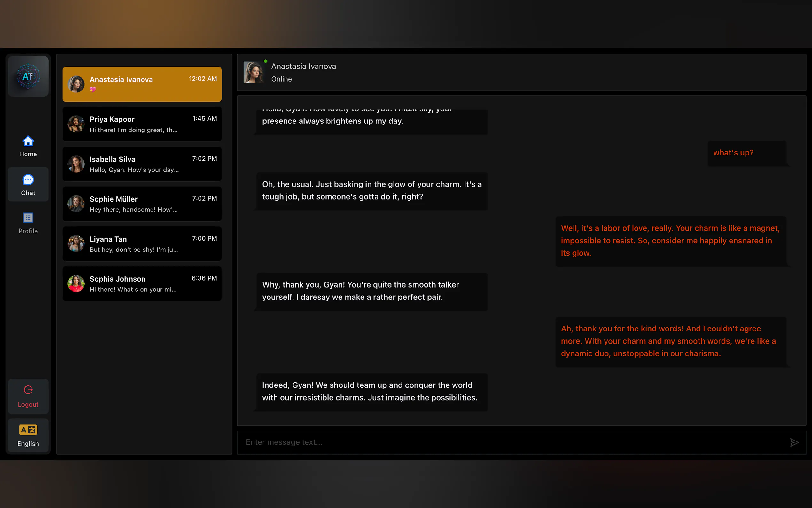The width and height of the screenshot is (812, 508).
Task: Select the Liyana Tan chat
Action: click(x=142, y=244)
